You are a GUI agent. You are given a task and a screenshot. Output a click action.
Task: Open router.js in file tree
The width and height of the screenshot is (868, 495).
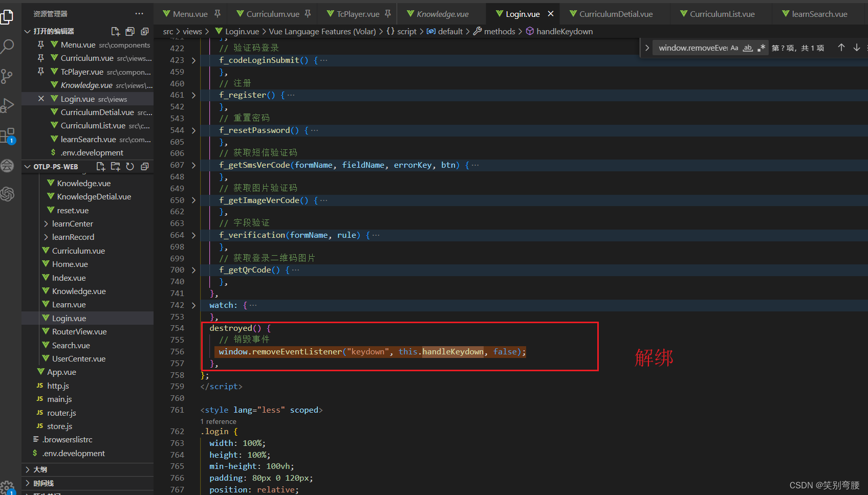(x=61, y=413)
